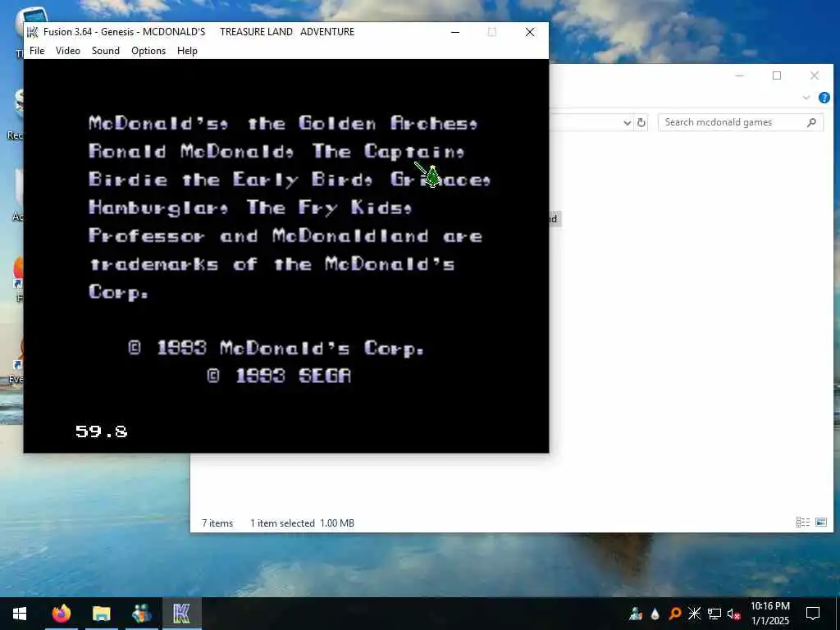The width and height of the screenshot is (840, 630).
Task: Launch Firefox from the taskbar
Action: [x=61, y=614]
